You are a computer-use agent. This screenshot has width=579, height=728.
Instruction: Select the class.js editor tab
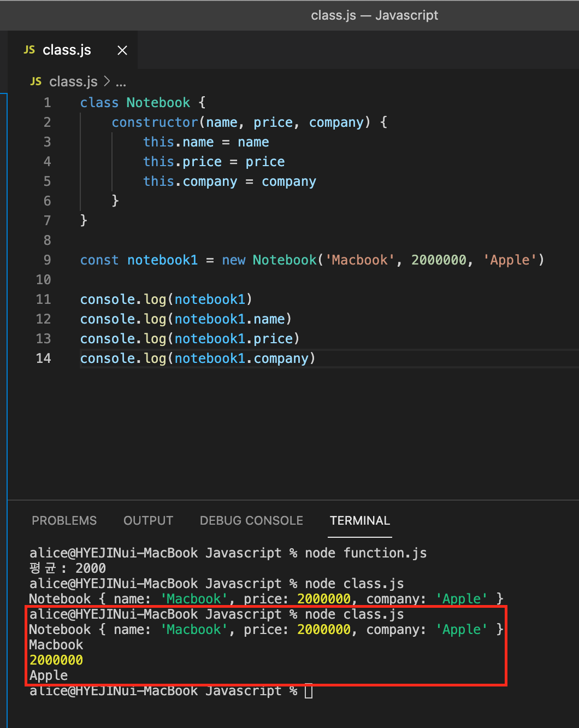pyautogui.click(x=73, y=50)
